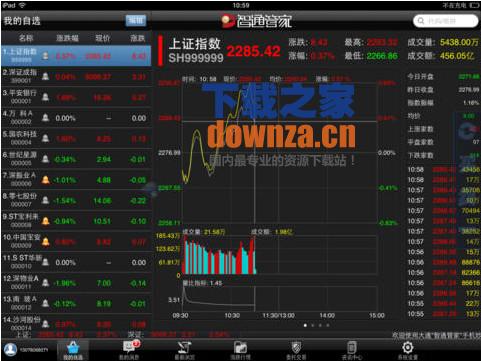Disable orange alert bell for 7.深振业A
Image resolution: width=481 pixels, height=361 pixels.
click(x=46, y=180)
